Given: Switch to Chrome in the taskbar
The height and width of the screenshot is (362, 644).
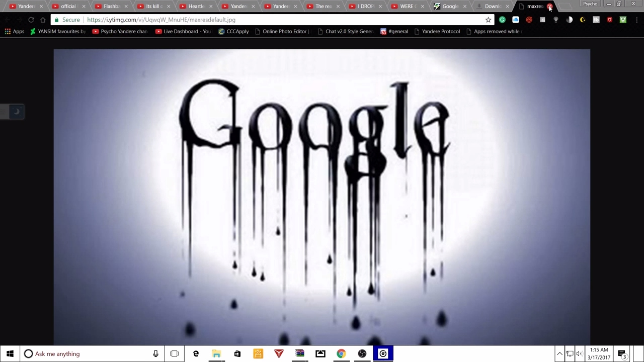Looking at the screenshot, I should (341, 353).
